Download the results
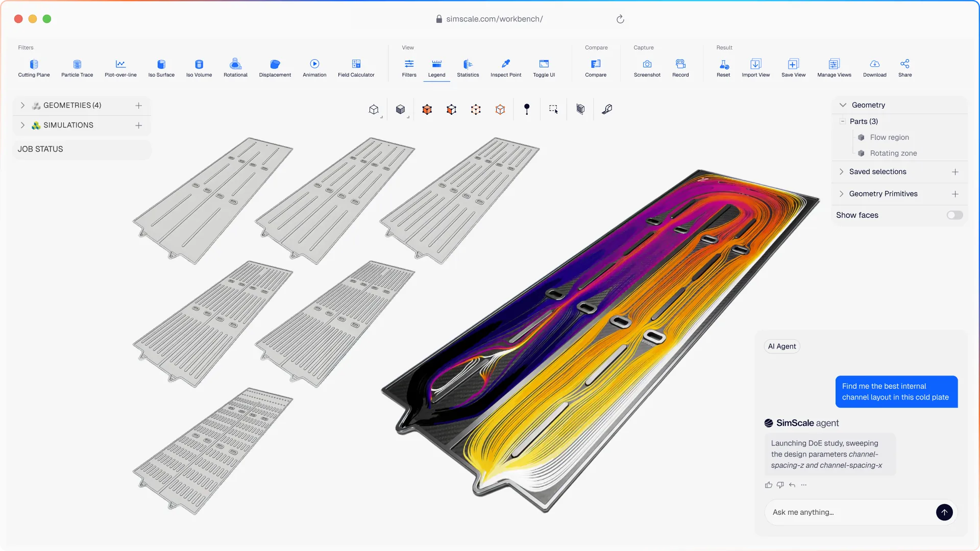The width and height of the screenshot is (980, 551). point(875,68)
